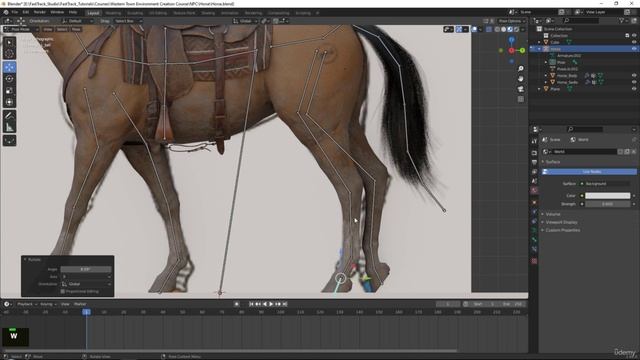This screenshot has width=640, height=360.
Task: Open the Marker menu in timeline
Action: (80, 304)
